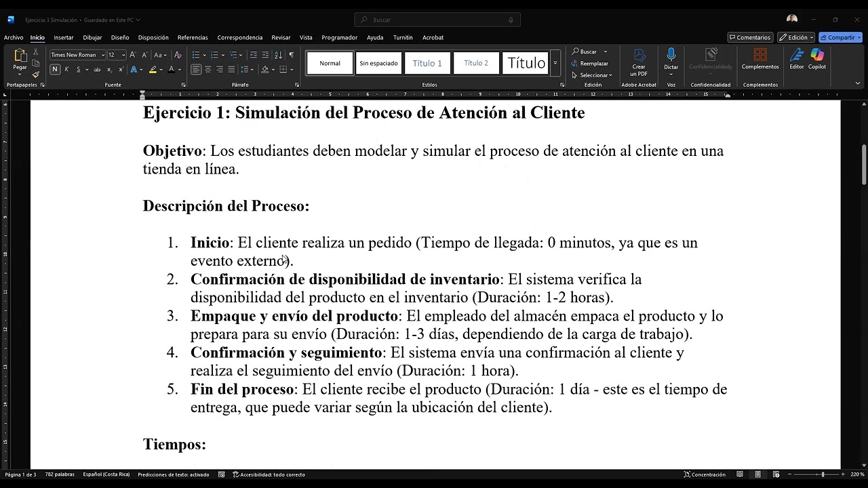The image size is (868, 488).
Task: Switch to the Insertar tab
Action: tap(64, 37)
